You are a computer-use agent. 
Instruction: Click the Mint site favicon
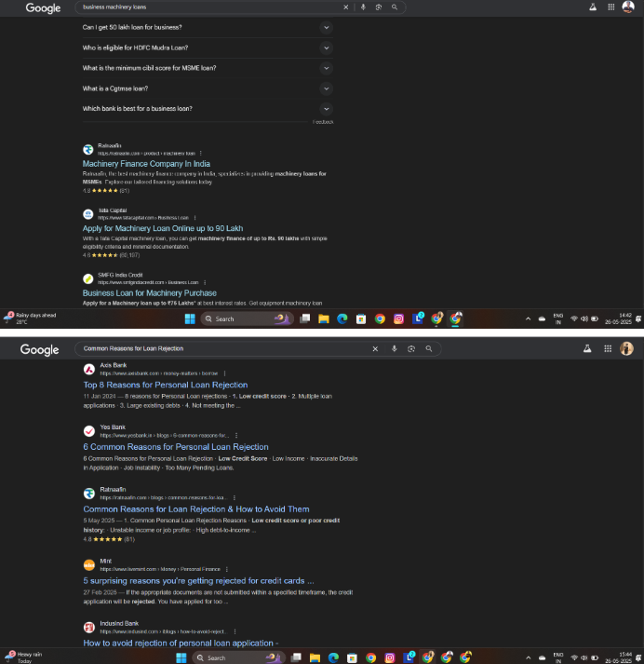point(88,565)
